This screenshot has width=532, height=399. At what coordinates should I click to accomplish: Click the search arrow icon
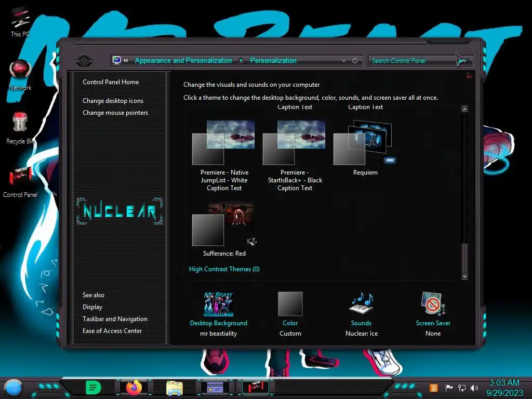pyautogui.click(x=463, y=60)
